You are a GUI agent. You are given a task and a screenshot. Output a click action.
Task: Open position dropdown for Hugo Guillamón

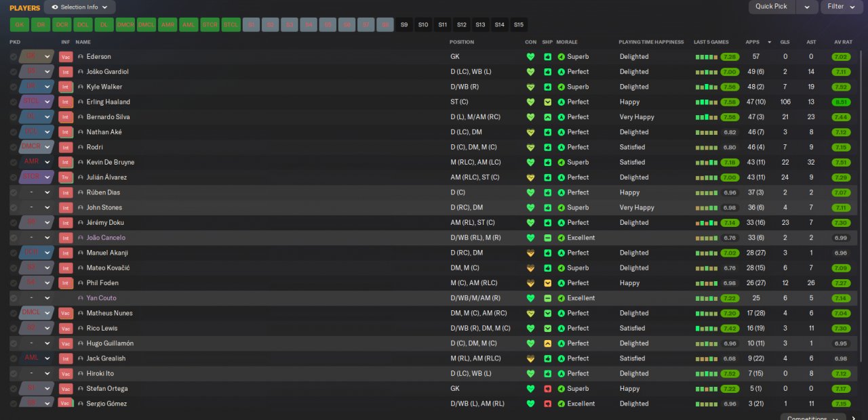47,343
